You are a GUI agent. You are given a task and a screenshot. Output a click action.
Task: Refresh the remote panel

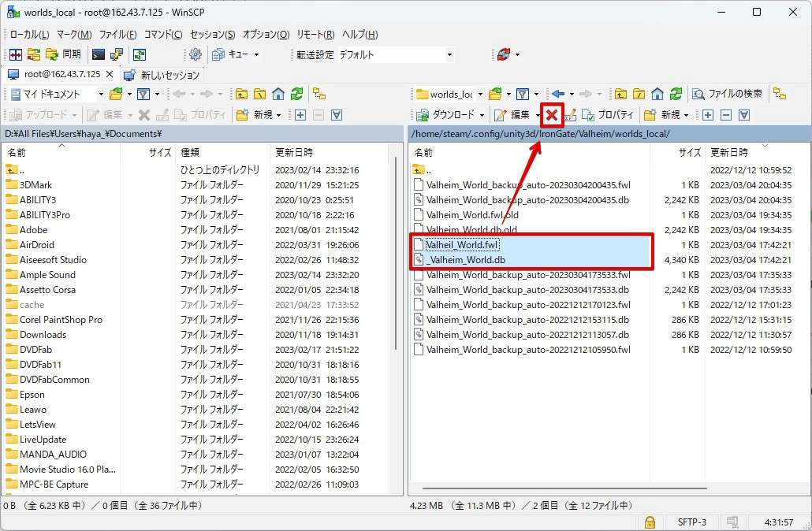tap(676, 95)
